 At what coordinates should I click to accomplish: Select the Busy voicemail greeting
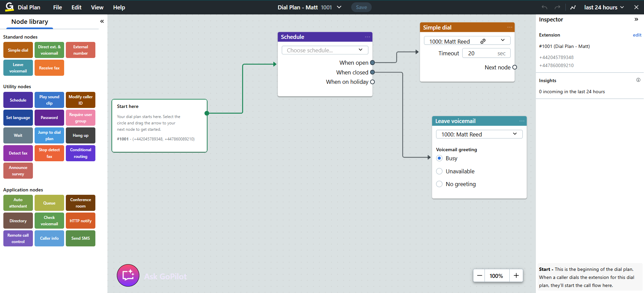(439, 158)
